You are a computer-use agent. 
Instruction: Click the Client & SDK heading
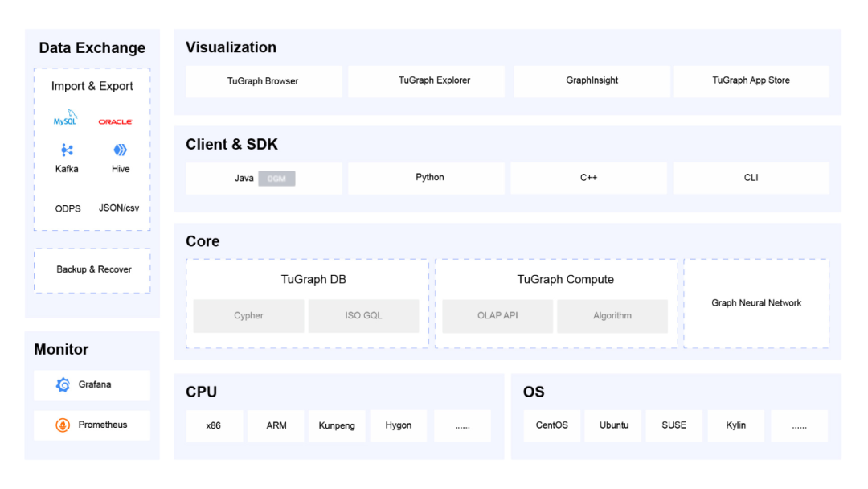click(231, 145)
